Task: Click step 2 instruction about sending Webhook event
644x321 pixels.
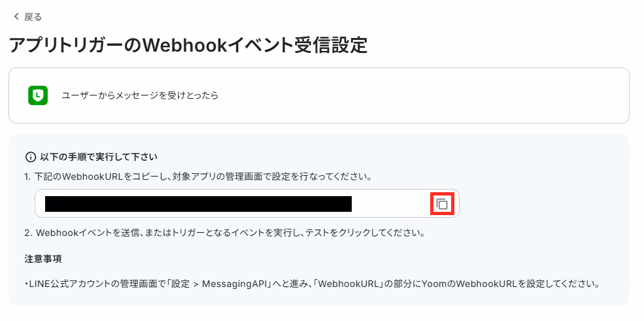Action: click(x=224, y=233)
